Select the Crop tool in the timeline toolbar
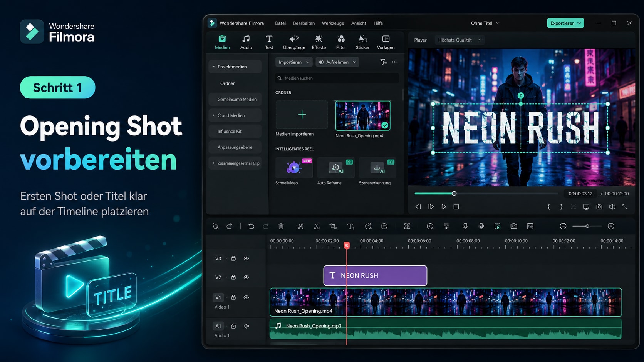The width and height of the screenshot is (644, 362). tap(333, 226)
